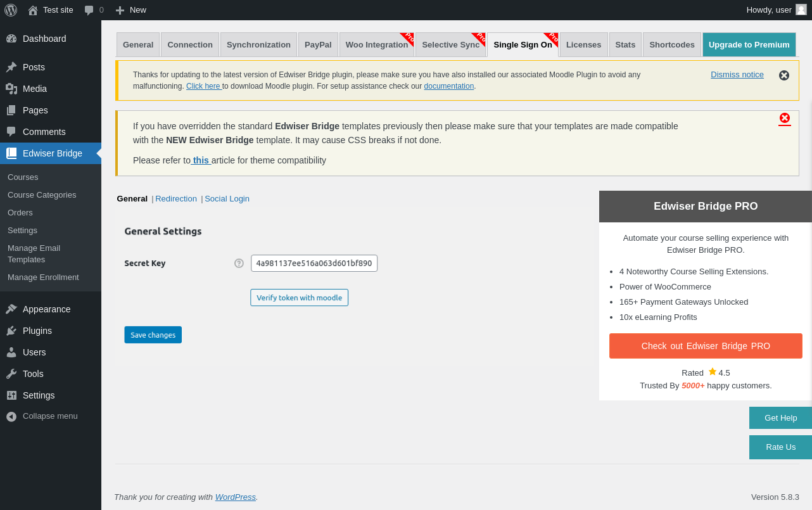
Task: Open Courses in Edwiser Bridge submenu
Action: (23, 177)
